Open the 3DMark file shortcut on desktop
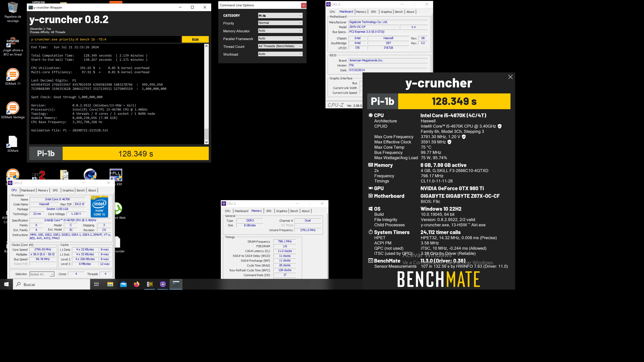The height and width of the screenshot is (362, 644). pos(13,144)
